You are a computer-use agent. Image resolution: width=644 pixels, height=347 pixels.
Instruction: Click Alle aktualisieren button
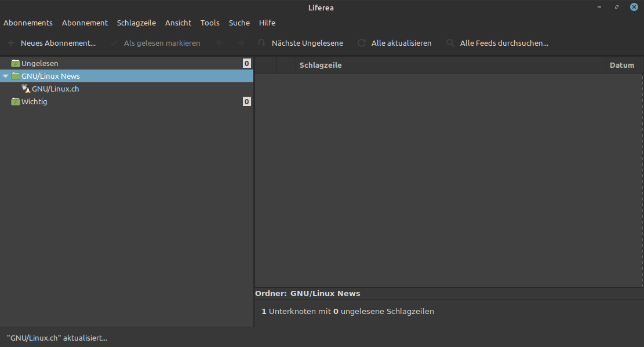pos(401,43)
